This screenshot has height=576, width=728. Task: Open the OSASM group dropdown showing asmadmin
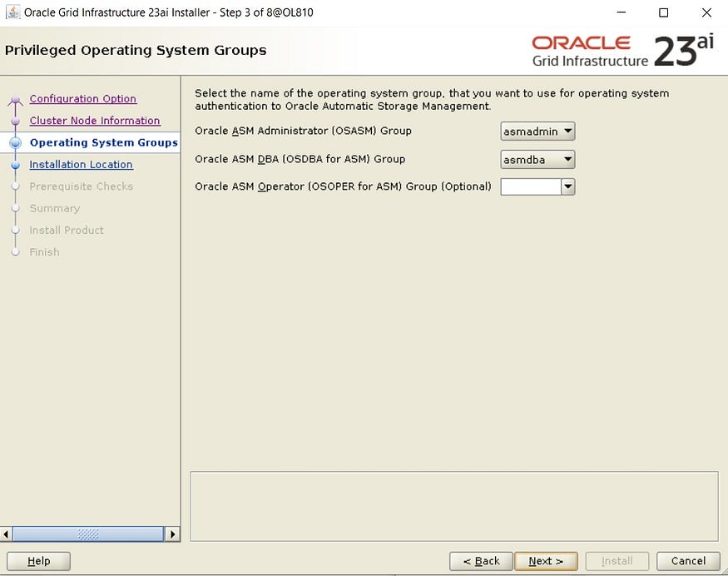point(537,132)
